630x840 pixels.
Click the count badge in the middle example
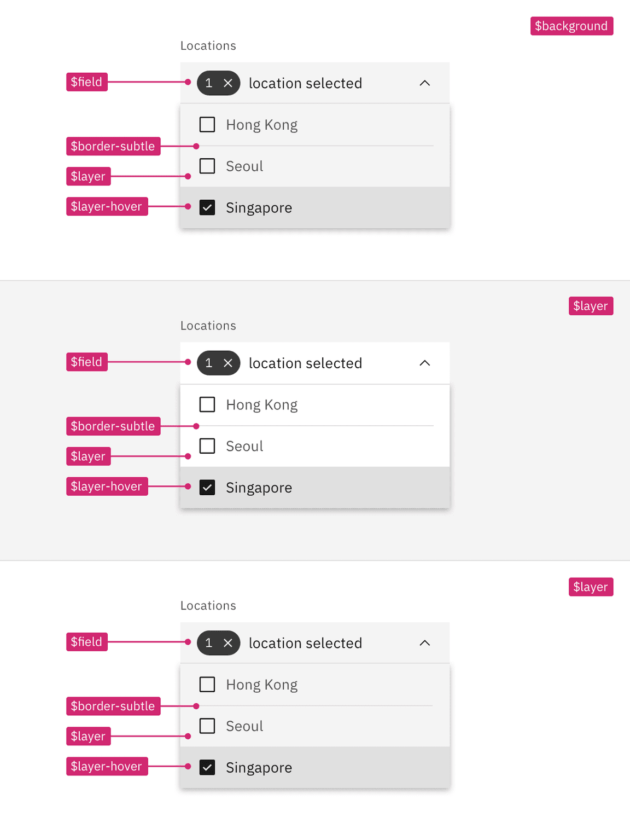coord(208,363)
